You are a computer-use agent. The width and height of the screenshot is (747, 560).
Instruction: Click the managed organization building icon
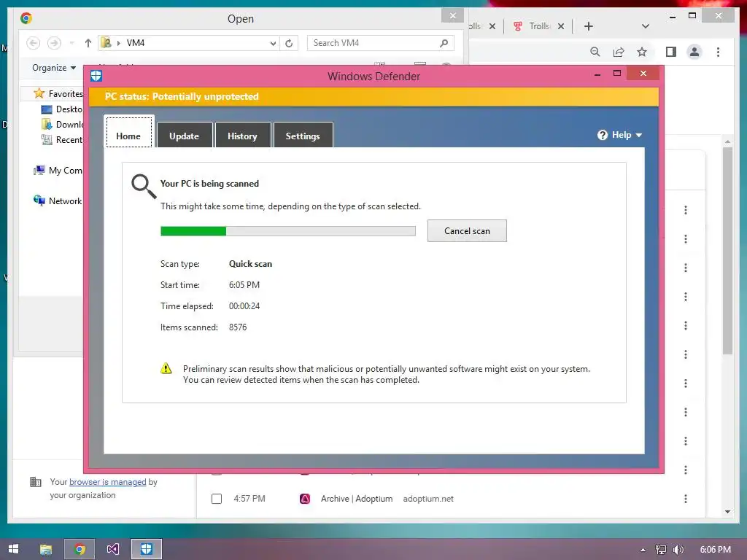[36, 482]
